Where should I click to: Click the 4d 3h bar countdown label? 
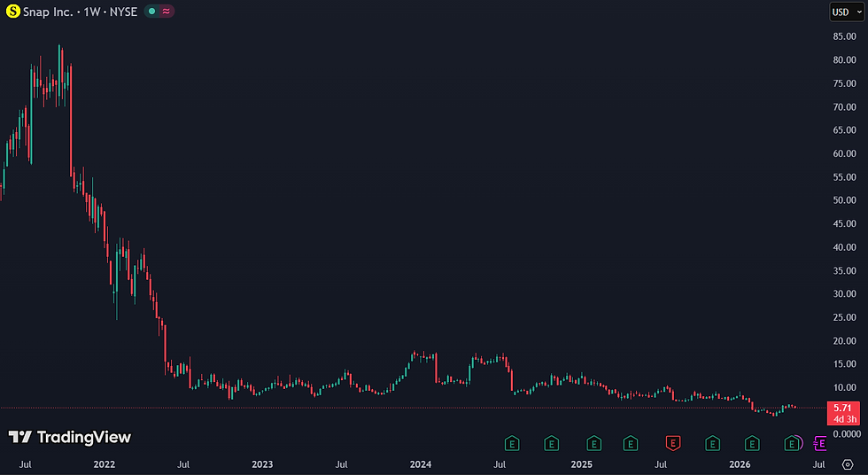[x=844, y=419]
